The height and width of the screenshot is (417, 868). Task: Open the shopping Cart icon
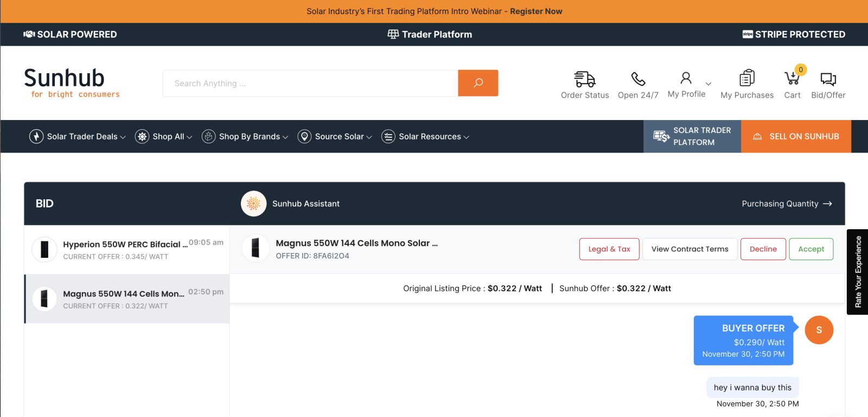pyautogui.click(x=792, y=79)
